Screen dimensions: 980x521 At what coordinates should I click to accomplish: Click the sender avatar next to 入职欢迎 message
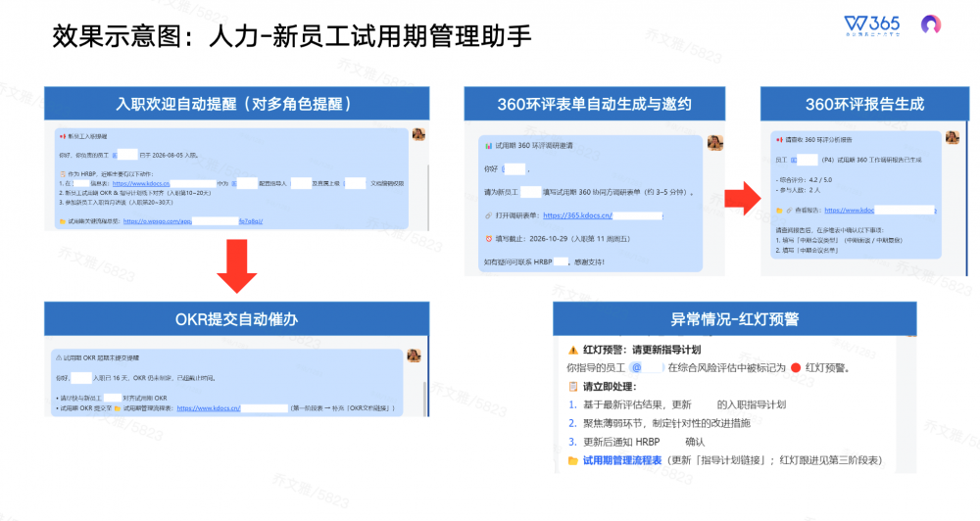click(418, 134)
